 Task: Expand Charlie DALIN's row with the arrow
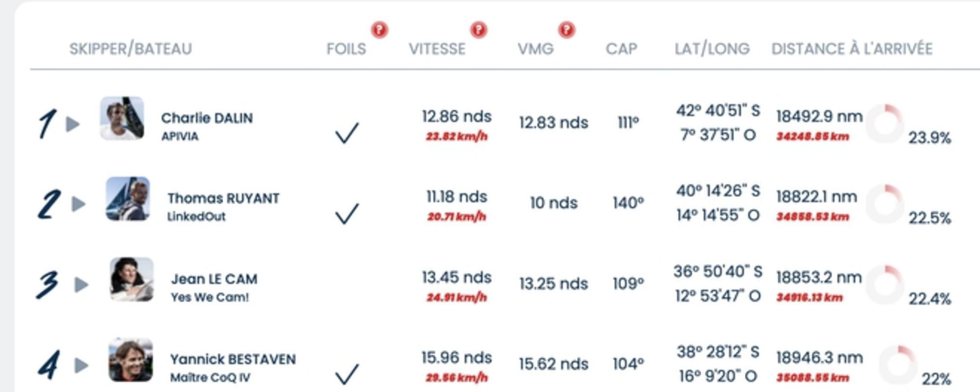point(73,124)
